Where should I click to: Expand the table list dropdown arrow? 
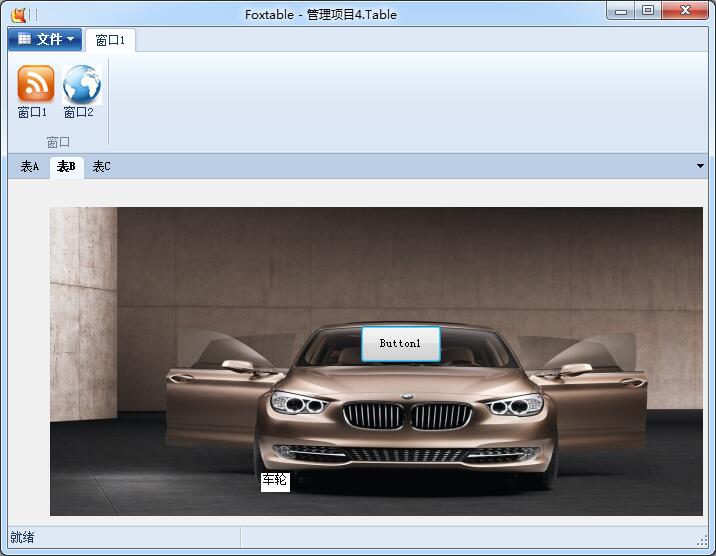tap(700, 166)
